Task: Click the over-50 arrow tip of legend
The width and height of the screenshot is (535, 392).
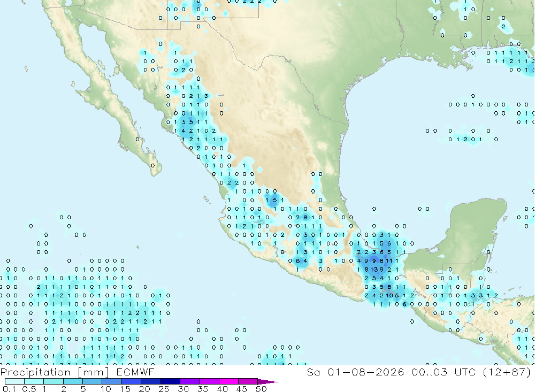Action: (267, 382)
